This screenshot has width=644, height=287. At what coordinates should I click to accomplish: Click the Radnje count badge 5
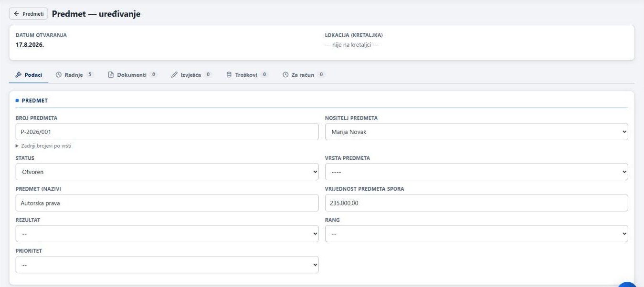tap(90, 74)
